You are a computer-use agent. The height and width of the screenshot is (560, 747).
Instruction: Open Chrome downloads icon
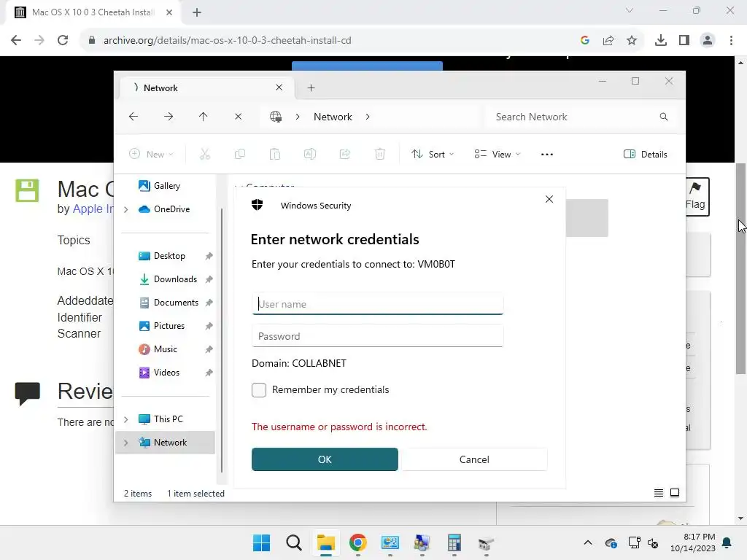[661, 40]
